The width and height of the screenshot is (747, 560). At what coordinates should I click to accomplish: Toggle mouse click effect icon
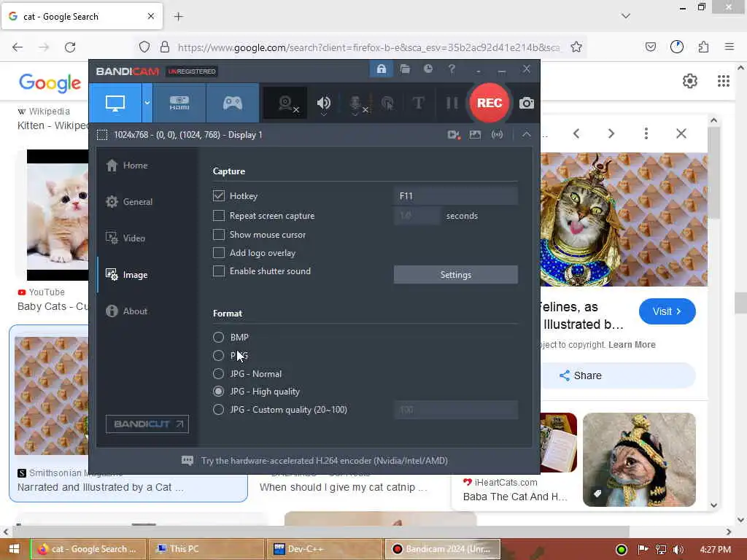[x=388, y=103]
